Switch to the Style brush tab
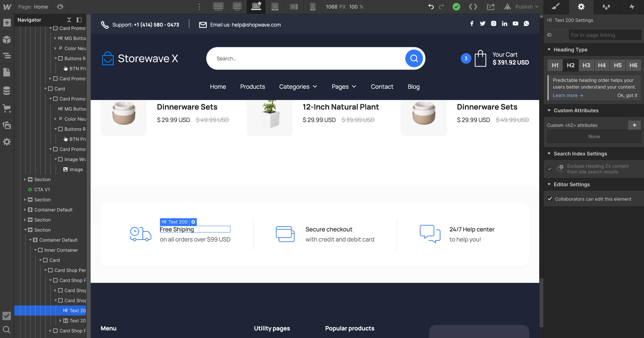 click(x=556, y=7)
